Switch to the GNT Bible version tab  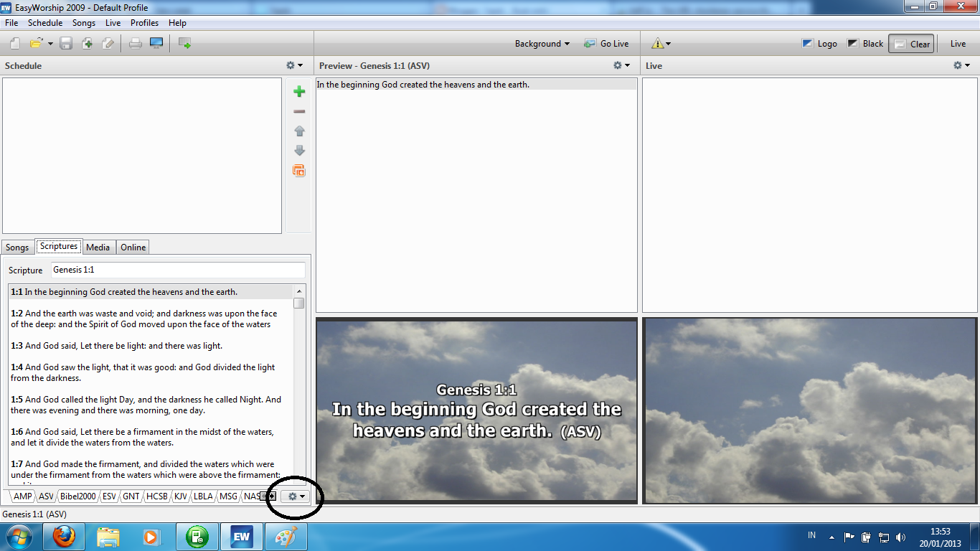coord(131,496)
